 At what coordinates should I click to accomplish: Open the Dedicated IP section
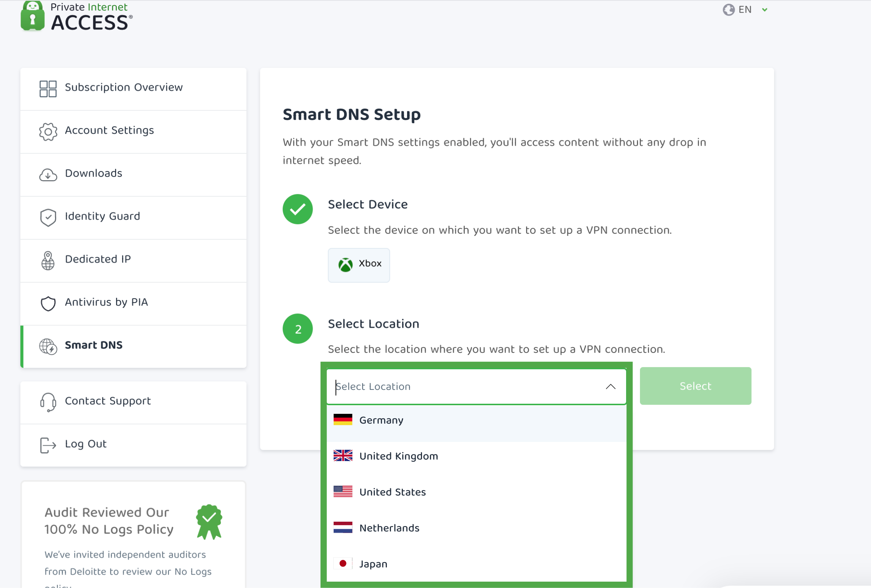point(133,261)
